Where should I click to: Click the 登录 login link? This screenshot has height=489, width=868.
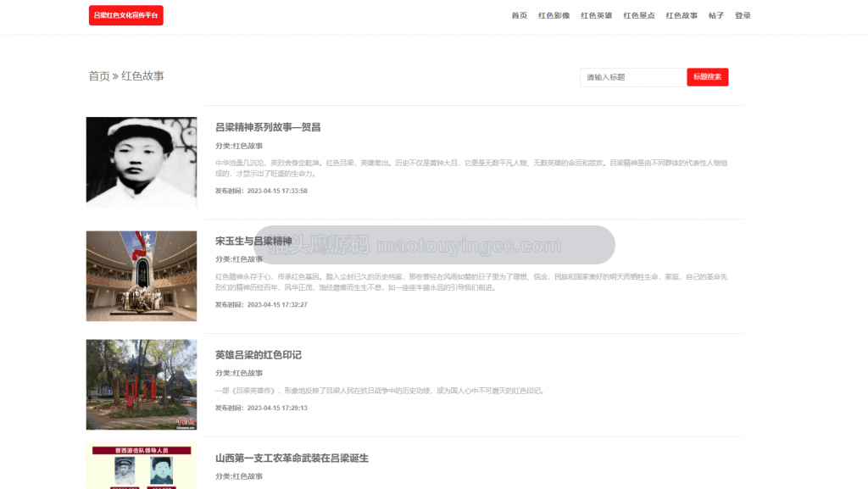(743, 15)
